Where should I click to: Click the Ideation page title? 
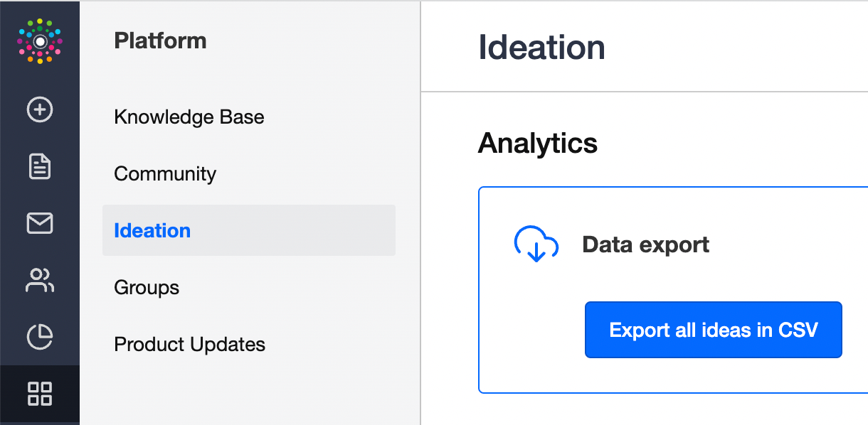point(541,48)
